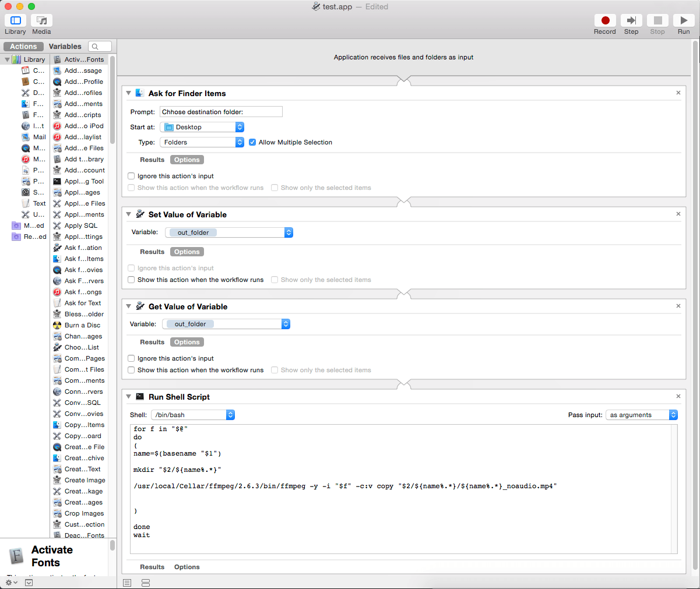Click the Step toolbar icon

[x=631, y=20]
